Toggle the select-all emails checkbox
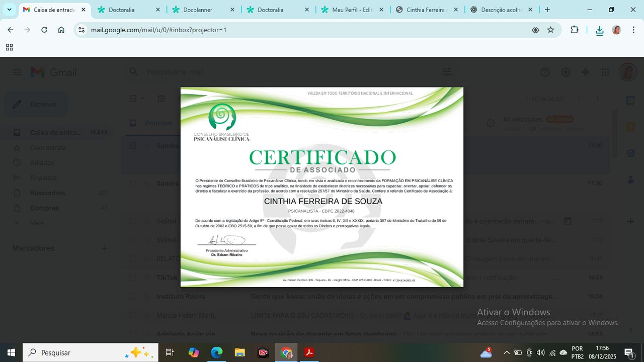The width and height of the screenshot is (644, 362). pos(133,99)
